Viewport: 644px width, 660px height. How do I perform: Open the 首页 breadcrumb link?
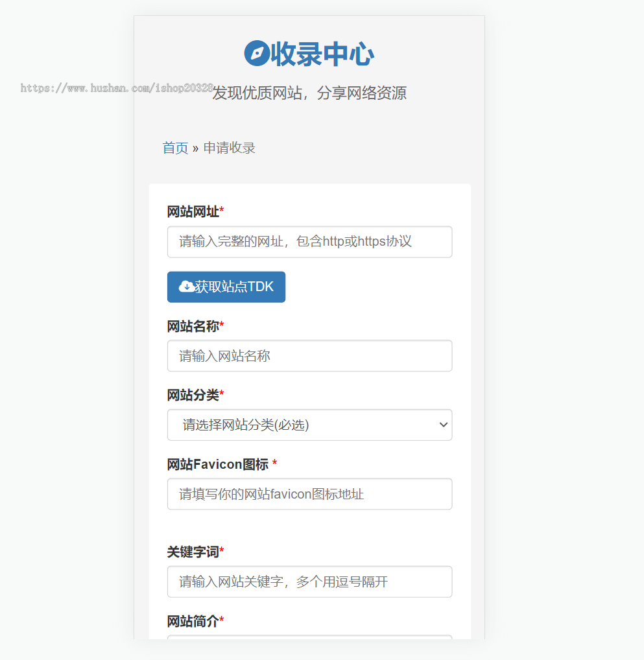click(x=175, y=148)
